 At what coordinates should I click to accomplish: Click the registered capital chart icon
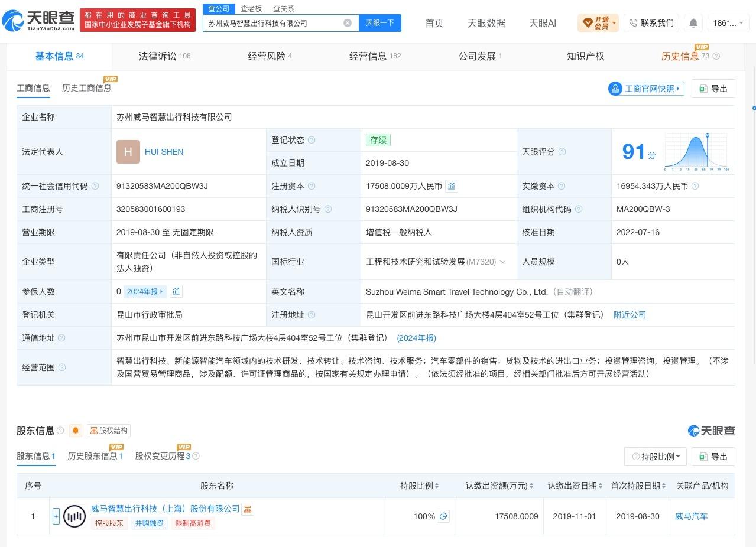coord(452,186)
